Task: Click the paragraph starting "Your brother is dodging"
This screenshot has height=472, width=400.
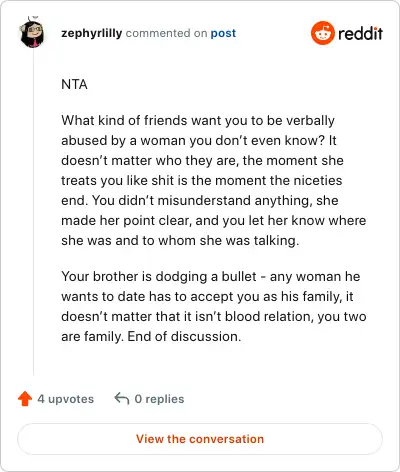Action: (214, 306)
